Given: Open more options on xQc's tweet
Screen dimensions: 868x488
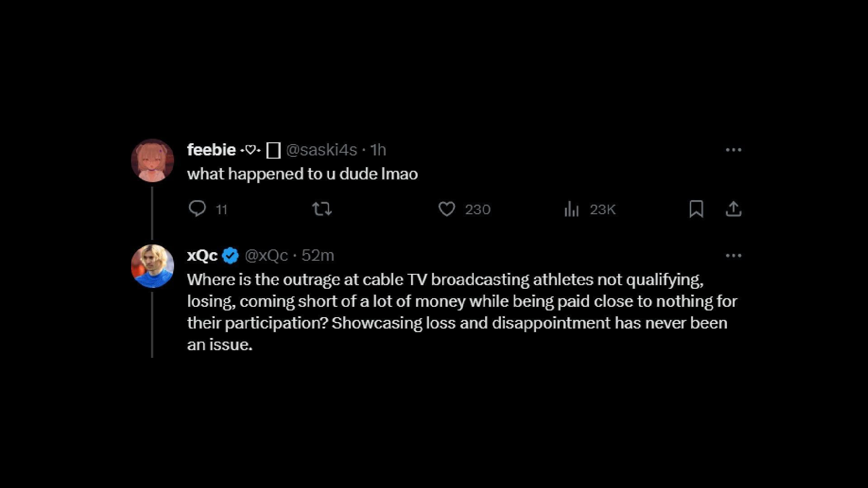Looking at the screenshot, I should pos(733,256).
